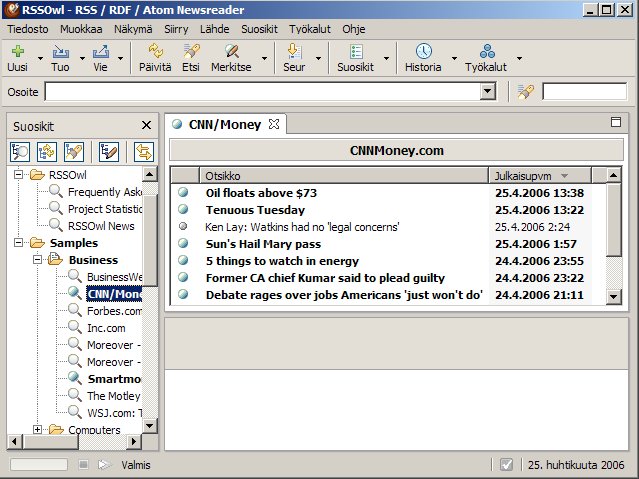The width and height of the screenshot is (639, 479).
Task: Click the CNNMoney.com feed title
Action: click(397, 150)
